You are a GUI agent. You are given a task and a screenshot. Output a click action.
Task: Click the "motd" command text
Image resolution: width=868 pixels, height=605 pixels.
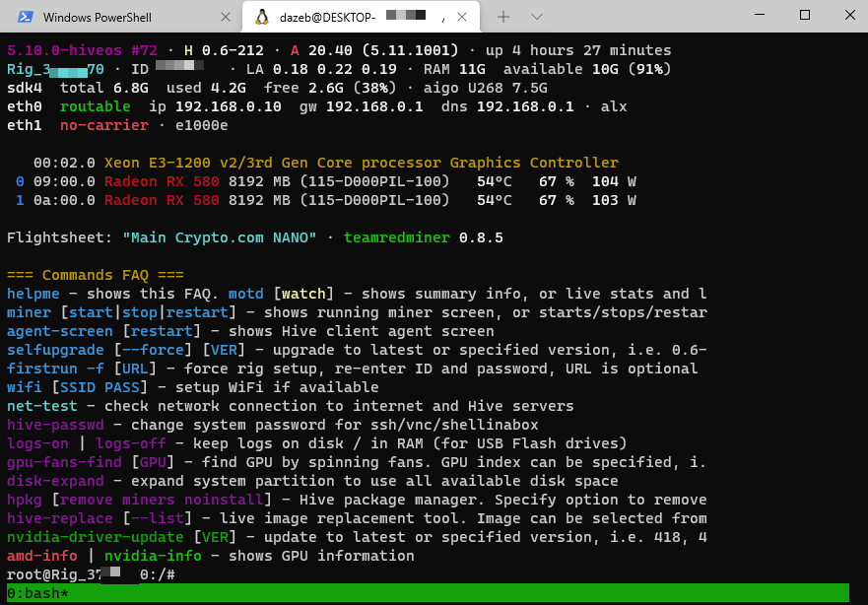tap(246, 294)
